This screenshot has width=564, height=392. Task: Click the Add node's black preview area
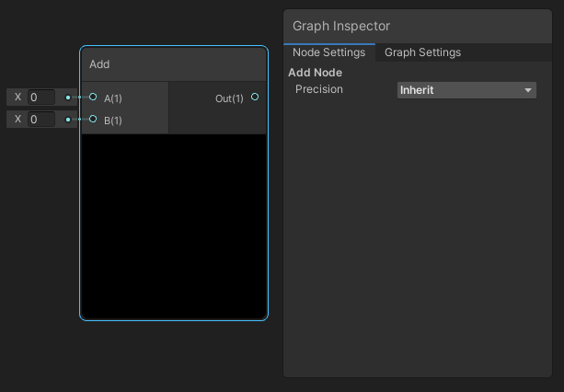[x=173, y=225]
